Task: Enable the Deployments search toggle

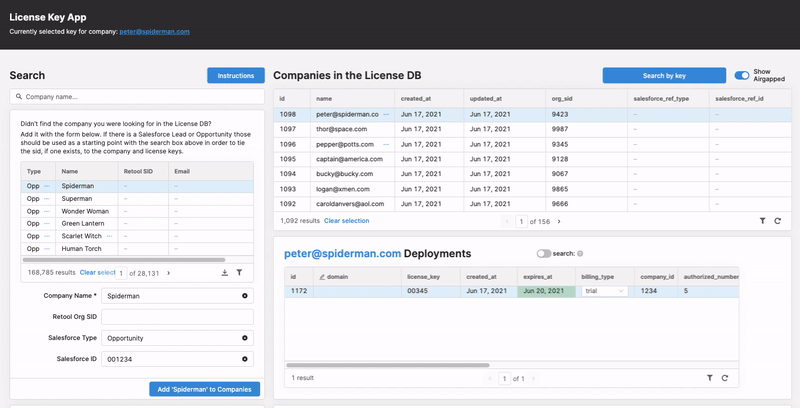Action: pyautogui.click(x=544, y=254)
